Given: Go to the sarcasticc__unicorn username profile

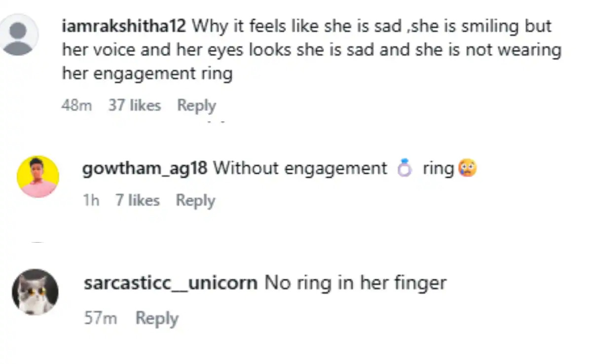Looking at the screenshot, I should 171,283.
